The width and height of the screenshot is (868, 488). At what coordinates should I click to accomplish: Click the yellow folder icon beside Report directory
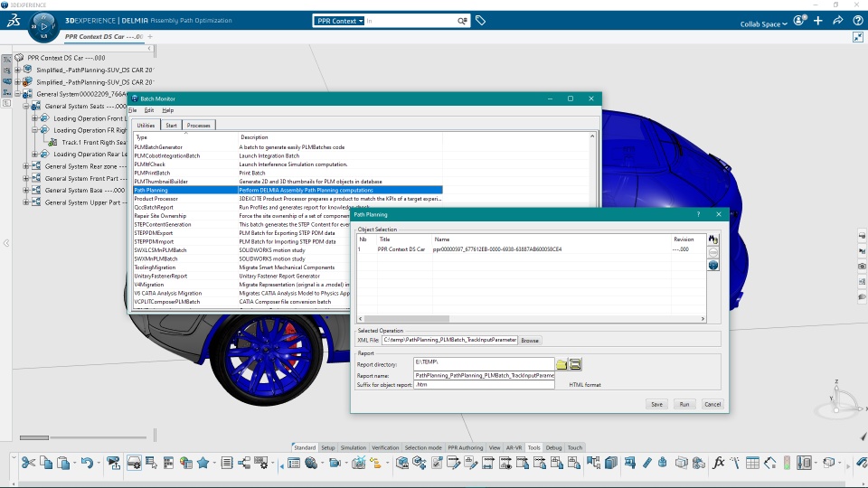coord(561,364)
